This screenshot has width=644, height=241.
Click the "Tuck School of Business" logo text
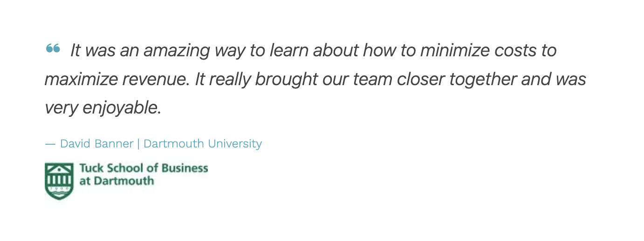coord(144,168)
